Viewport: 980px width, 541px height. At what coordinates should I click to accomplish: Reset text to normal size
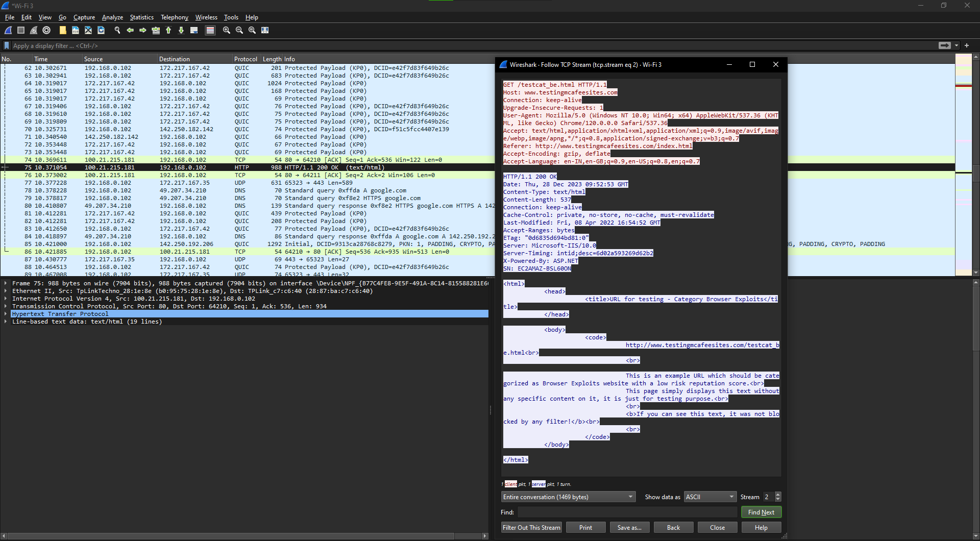(x=252, y=30)
